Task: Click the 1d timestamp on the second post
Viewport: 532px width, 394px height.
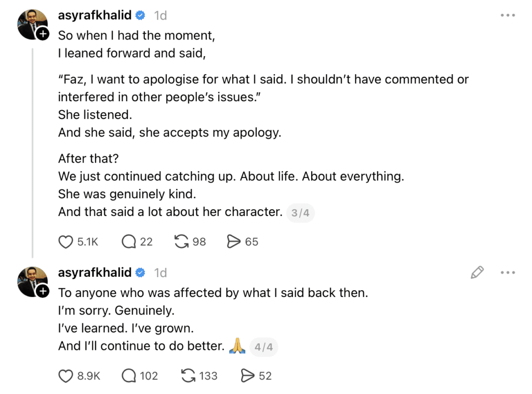Action: pyautogui.click(x=161, y=273)
